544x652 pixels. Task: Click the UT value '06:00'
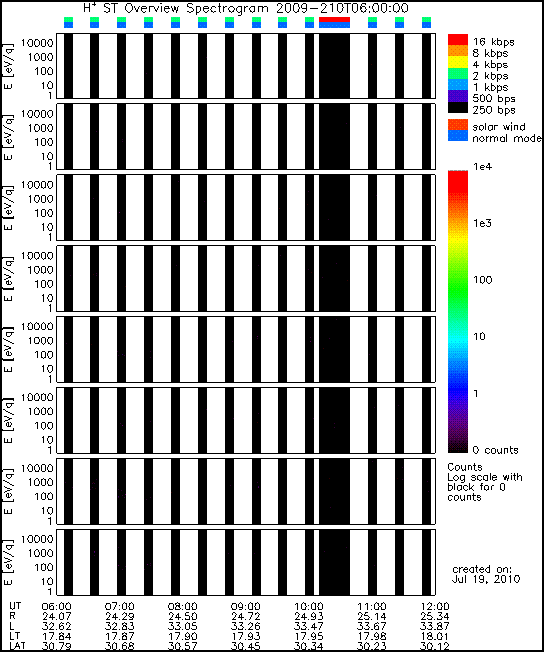pos(57,607)
